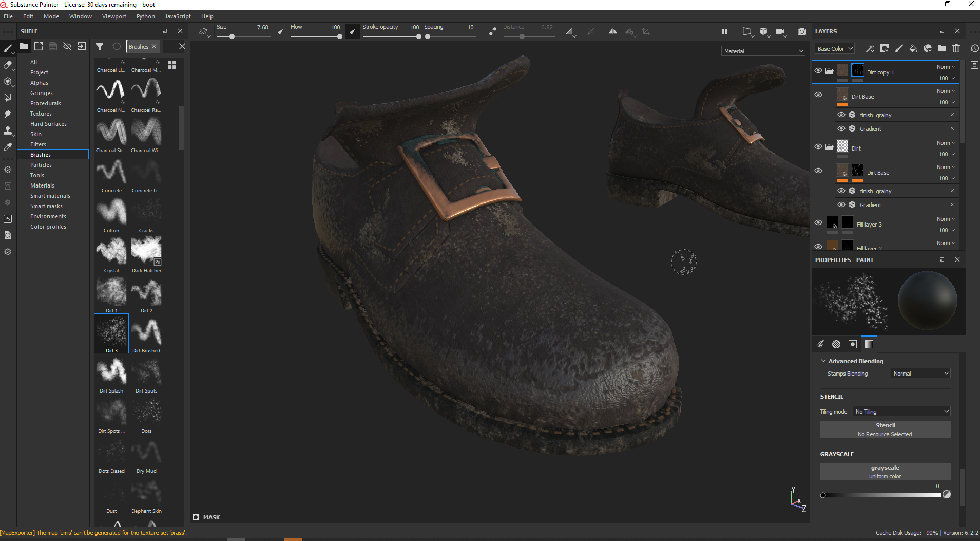The width and height of the screenshot is (980, 541).
Task: Open the File menu
Action: click(8, 16)
